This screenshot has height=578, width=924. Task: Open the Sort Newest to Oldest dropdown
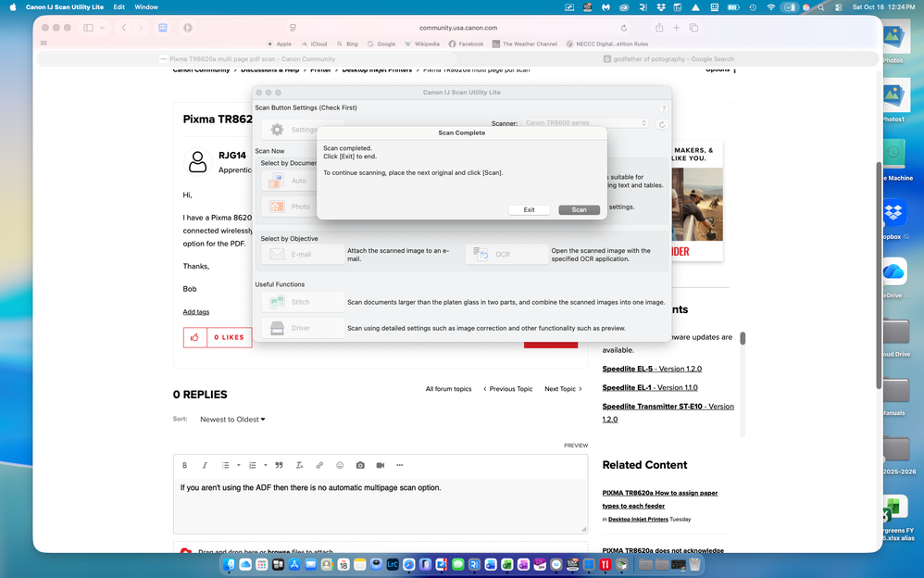pos(232,420)
